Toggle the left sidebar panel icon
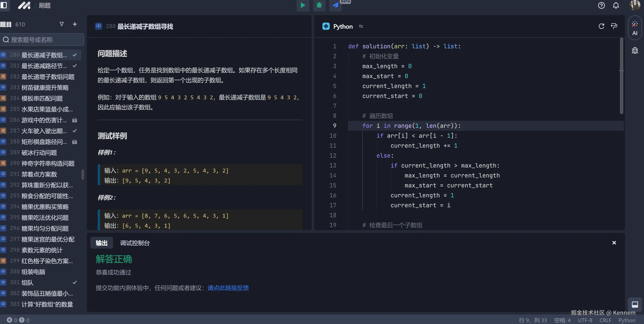The image size is (644, 324). point(4,5)
